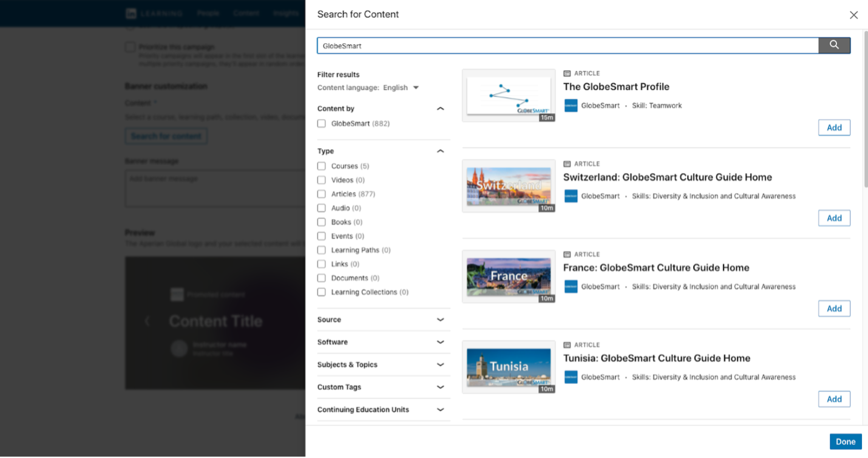Viewport: 868px width, 458px height.
Task: Click the article icon above The GlobeSmart Profile
Action: click(567, 73)
